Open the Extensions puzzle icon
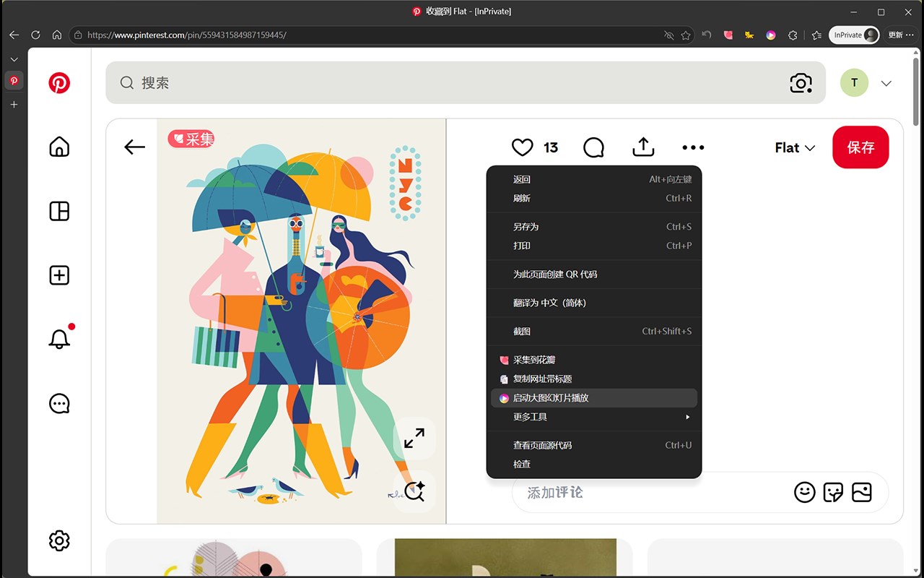924x578 pixels. click(x=793, y=35)
